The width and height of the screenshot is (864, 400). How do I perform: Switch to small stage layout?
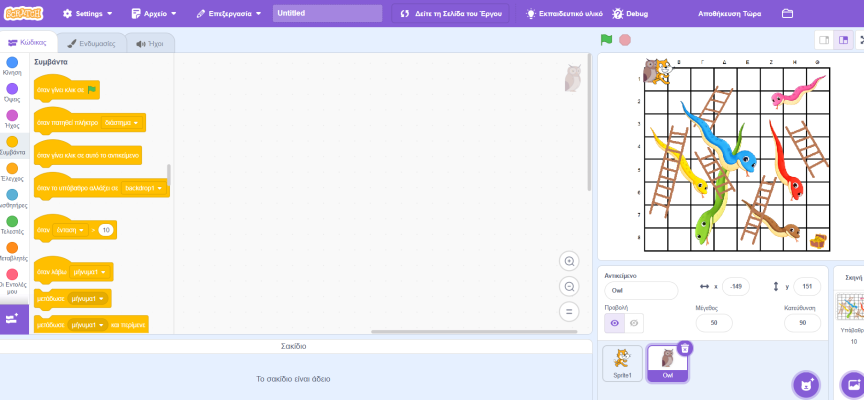(825, 40)
